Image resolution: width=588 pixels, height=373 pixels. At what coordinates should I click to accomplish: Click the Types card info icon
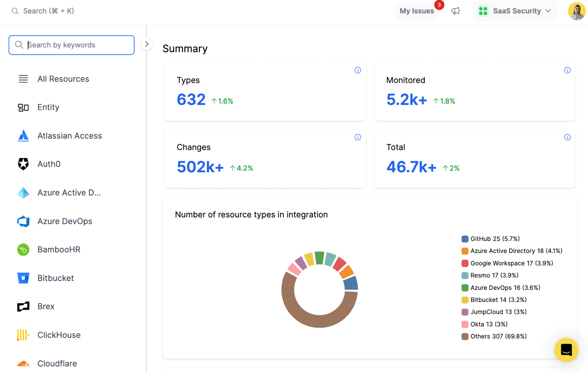pyautogui.click(x=358, y=70)
